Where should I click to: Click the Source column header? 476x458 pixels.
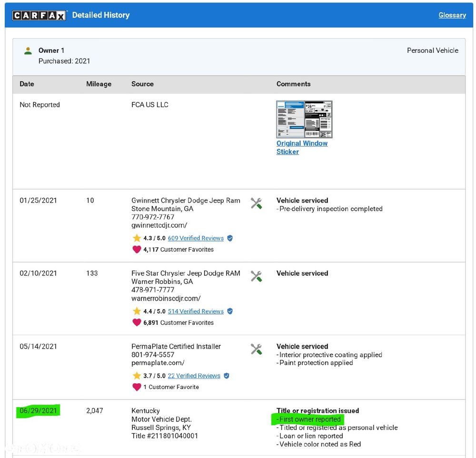pos(142,84)
